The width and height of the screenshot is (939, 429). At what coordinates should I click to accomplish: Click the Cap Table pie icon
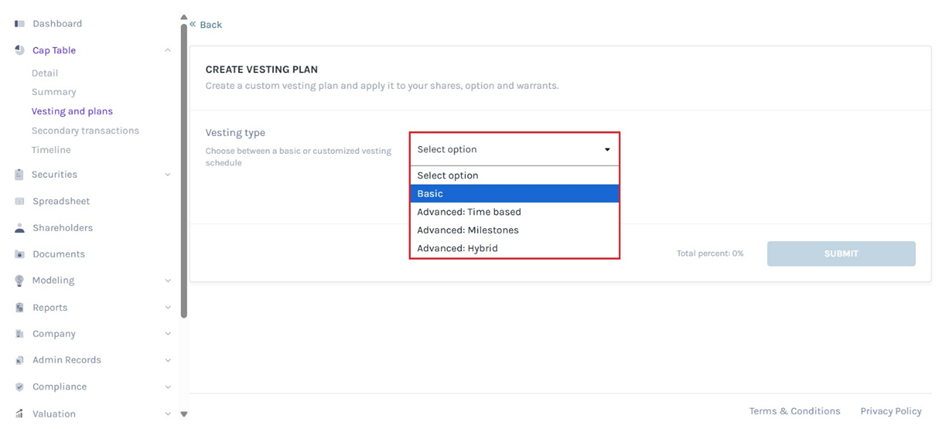point(20,50)
